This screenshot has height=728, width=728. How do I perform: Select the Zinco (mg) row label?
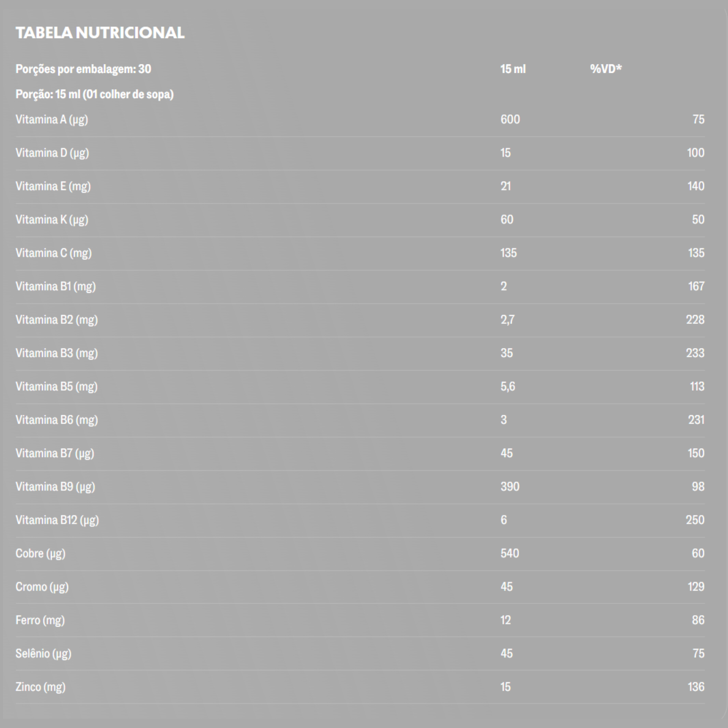[40, 687]
